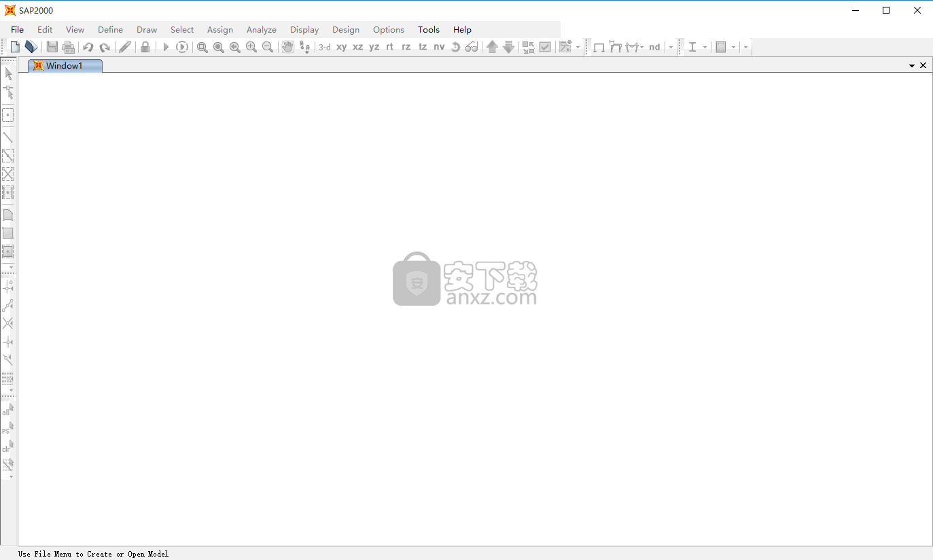Open the Analyze menu

[x=262, y=30]
